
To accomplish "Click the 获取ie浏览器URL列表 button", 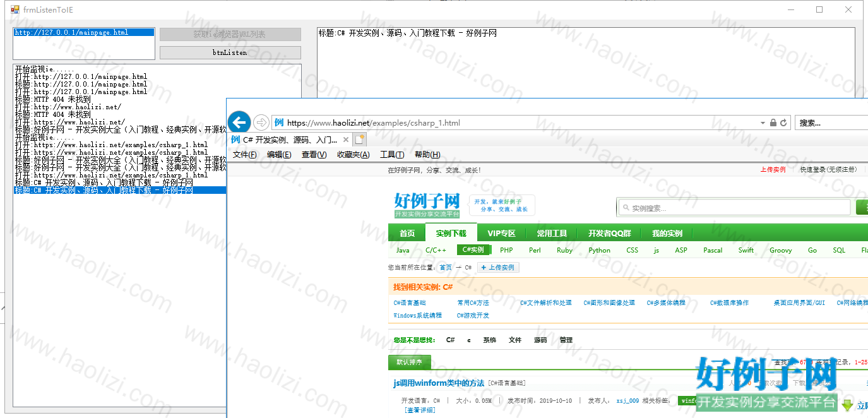I will tap(230, 34).
